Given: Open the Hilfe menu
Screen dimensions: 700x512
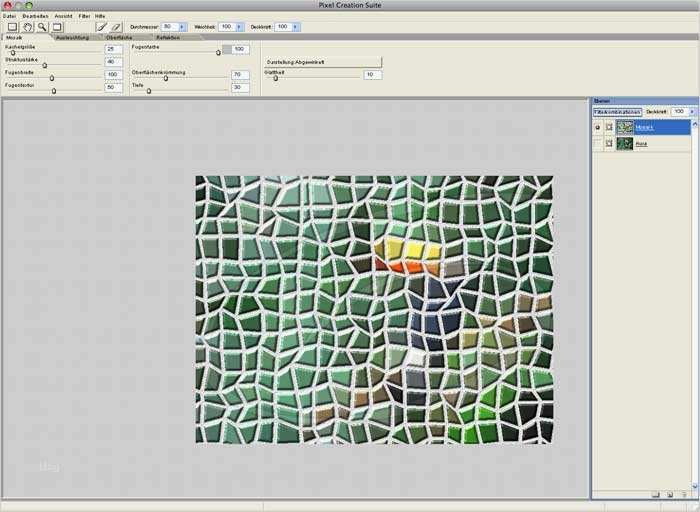Looking at the screenshot, I should [100, 16].
